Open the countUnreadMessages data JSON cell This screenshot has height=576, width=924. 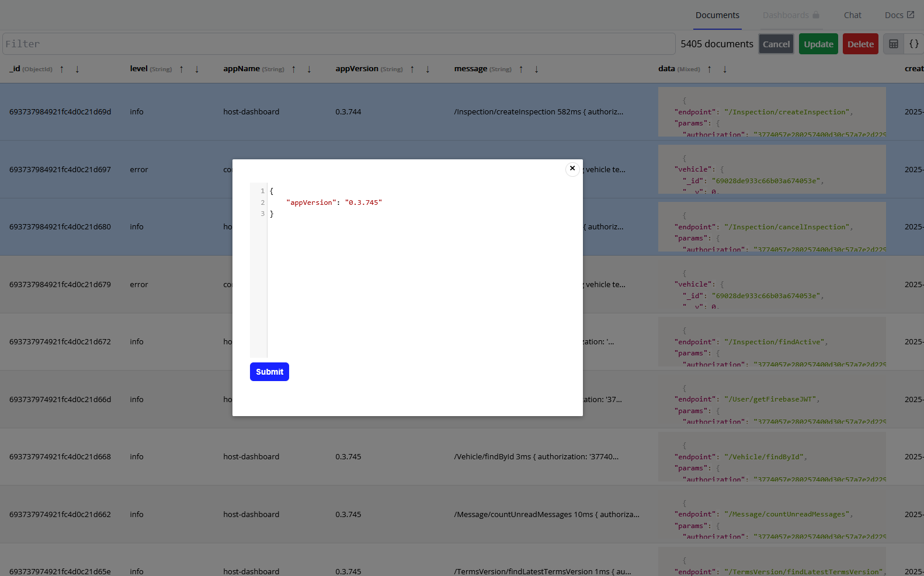(x=772, y=514)
